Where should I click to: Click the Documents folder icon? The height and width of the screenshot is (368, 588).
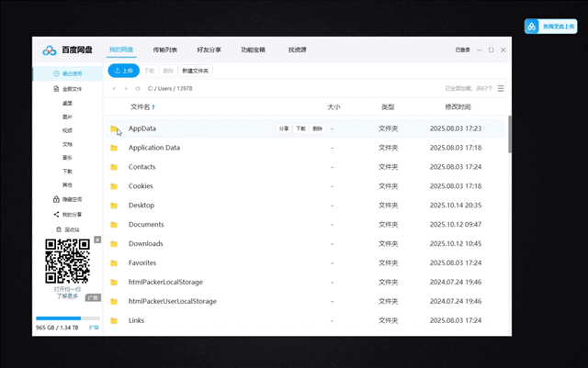coord(114,225)
